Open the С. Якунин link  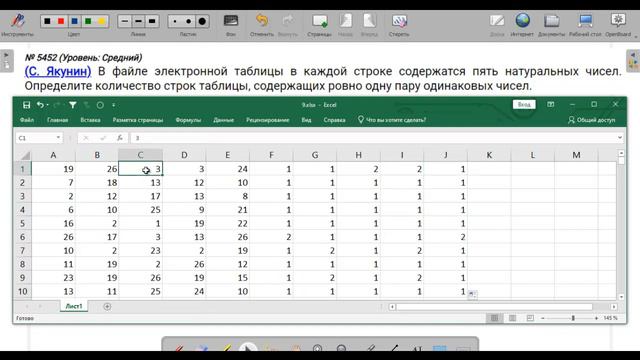pos(58,71)
